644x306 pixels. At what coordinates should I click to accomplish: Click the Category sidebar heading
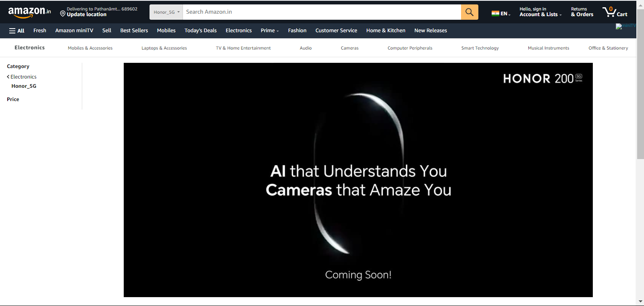click(x=18, y=66)
